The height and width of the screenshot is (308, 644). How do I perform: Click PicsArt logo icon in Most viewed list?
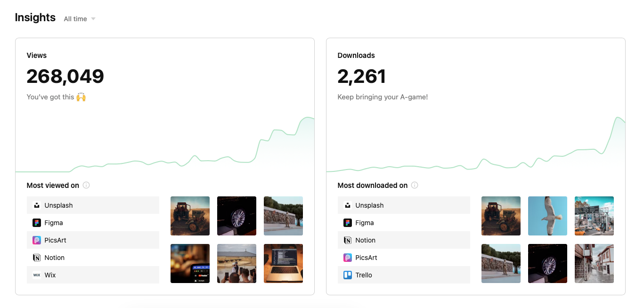coord(37,240)
